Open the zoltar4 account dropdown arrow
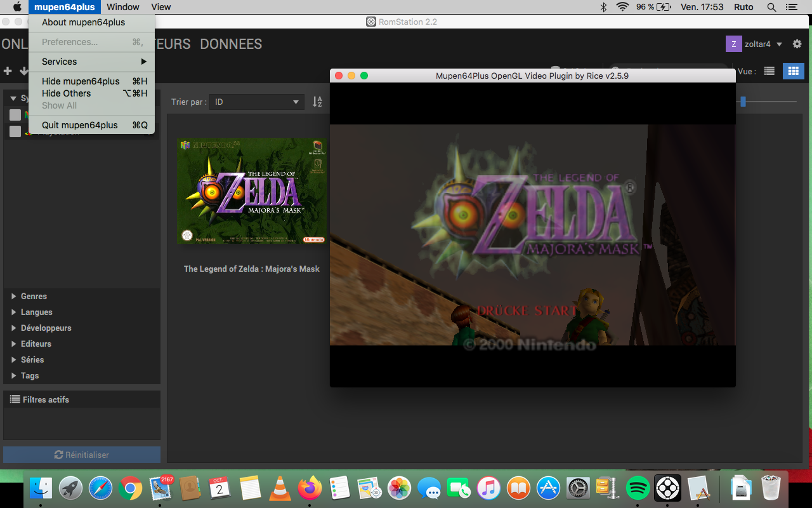 [x=780, y=44]
